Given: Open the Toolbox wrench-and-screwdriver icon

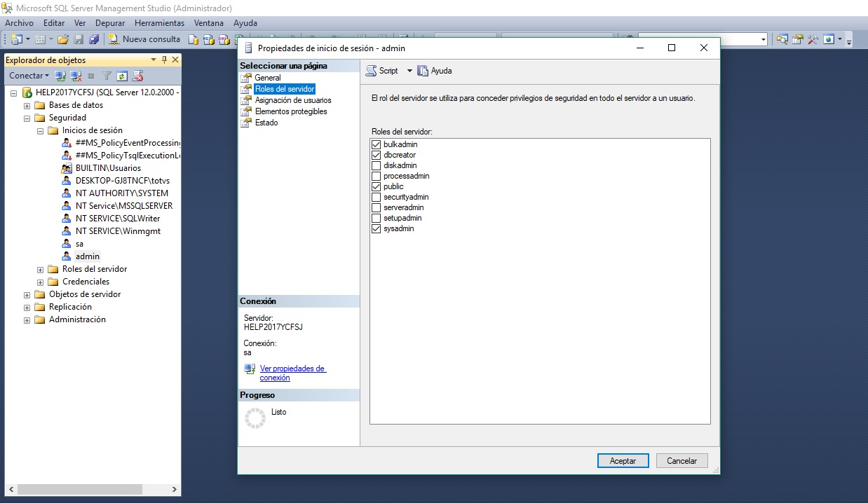Looking at the screenshot, I should tap(813, 39).
